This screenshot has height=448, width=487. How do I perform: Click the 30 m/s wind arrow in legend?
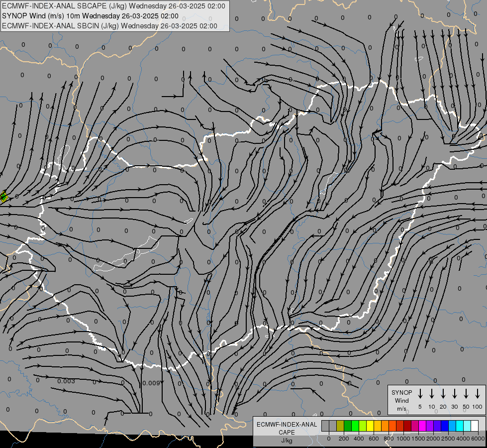(454, 394)
